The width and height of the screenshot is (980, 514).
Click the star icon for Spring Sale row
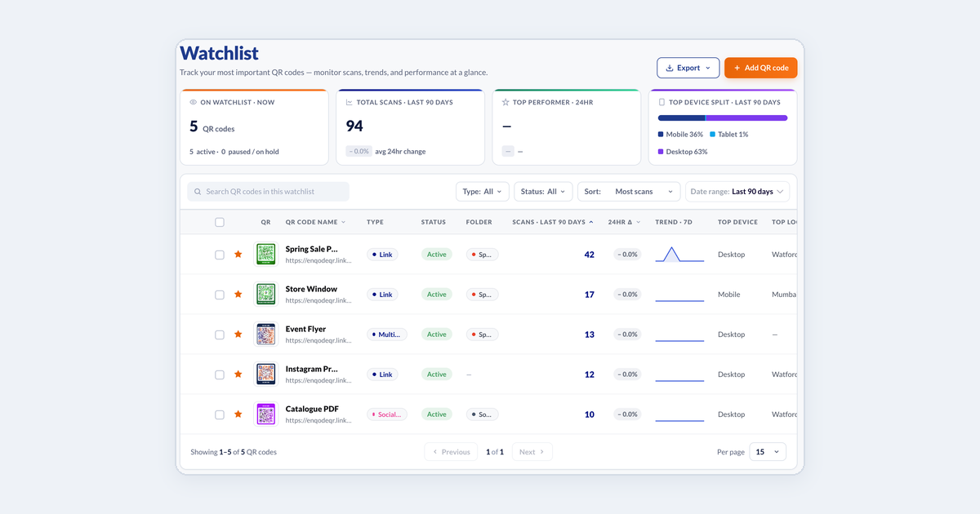click(238, 255)
